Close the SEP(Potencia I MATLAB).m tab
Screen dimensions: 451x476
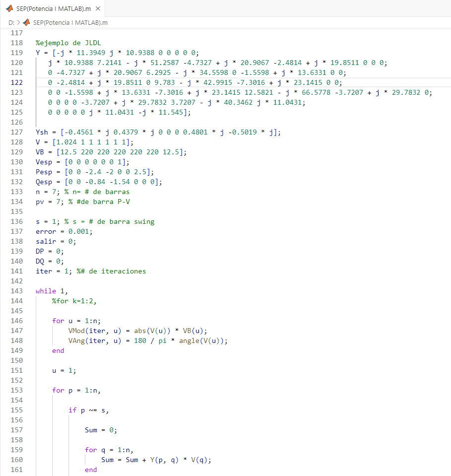(x=98, y=8)
